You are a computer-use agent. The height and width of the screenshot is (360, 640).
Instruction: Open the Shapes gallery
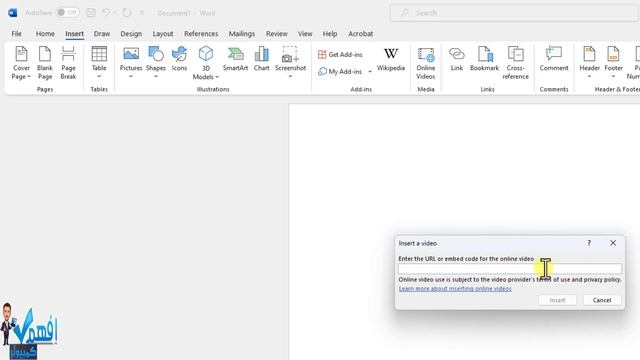156,63
